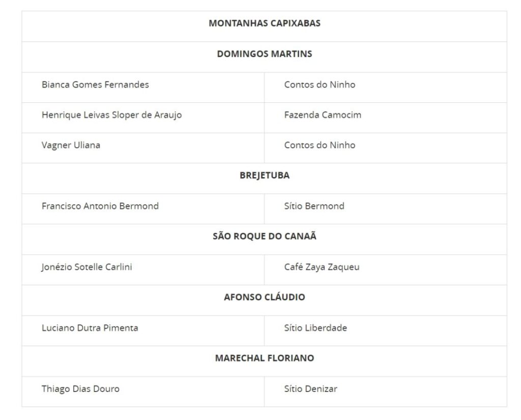Viewport: 521px width, 420px height.
Task: Select the Fazenda Camocim cell
Action: (x=323, y=115)
